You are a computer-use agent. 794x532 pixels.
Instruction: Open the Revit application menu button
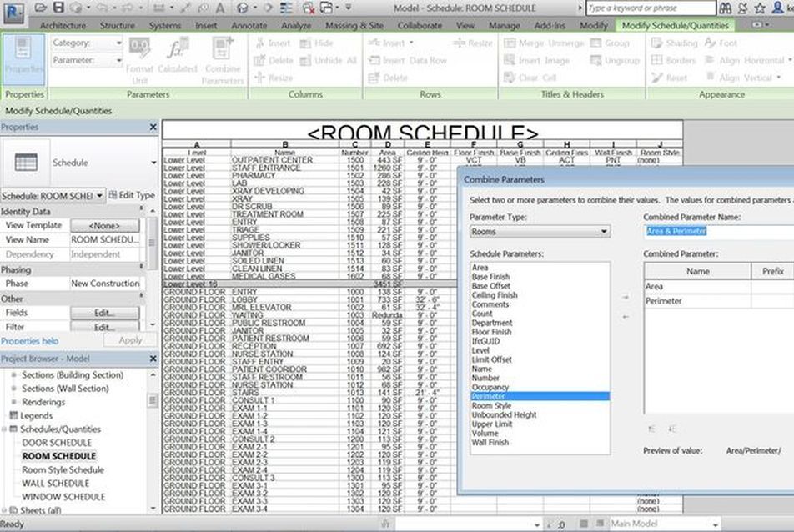click(13, 13)
